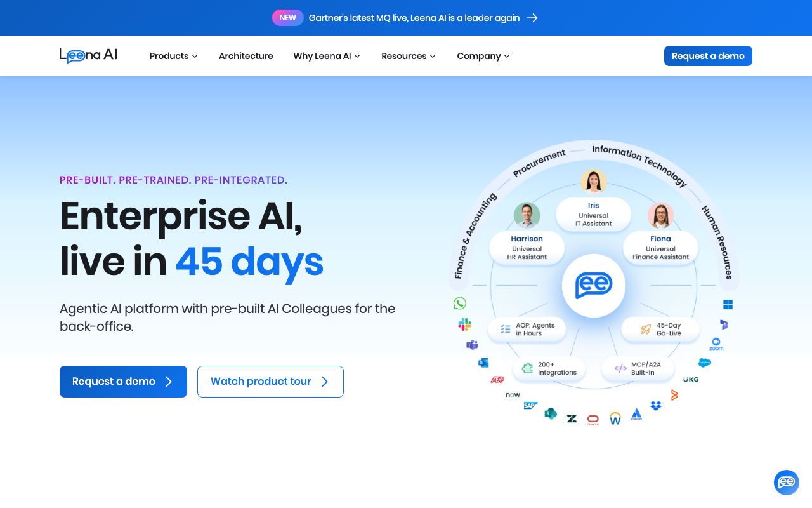Click the UKG logo
Image resolution: width=812 pixels, height=508 pixels.
pyautogui.click(x=691, y=380)
